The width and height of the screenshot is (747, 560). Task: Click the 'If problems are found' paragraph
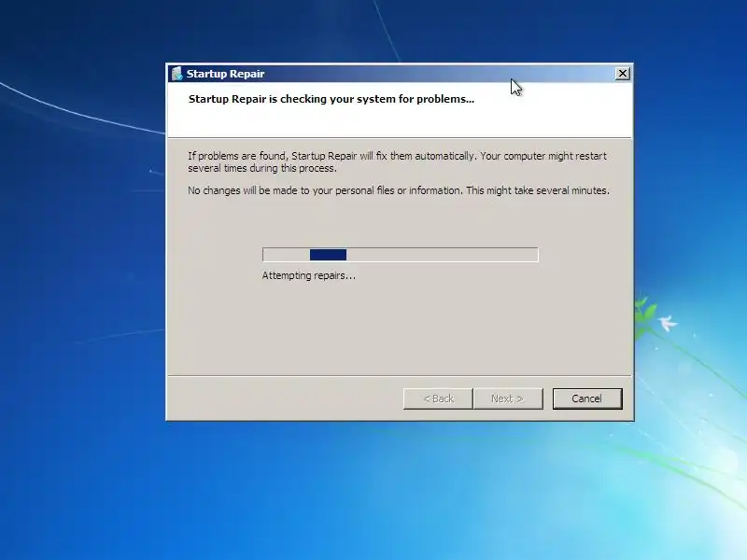(398, 161)
